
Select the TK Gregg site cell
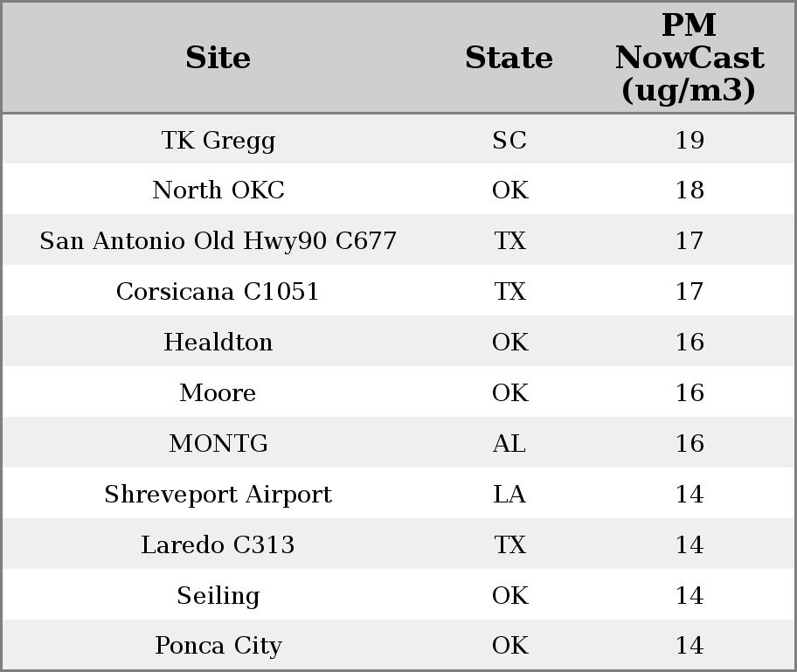click(218, 140)
